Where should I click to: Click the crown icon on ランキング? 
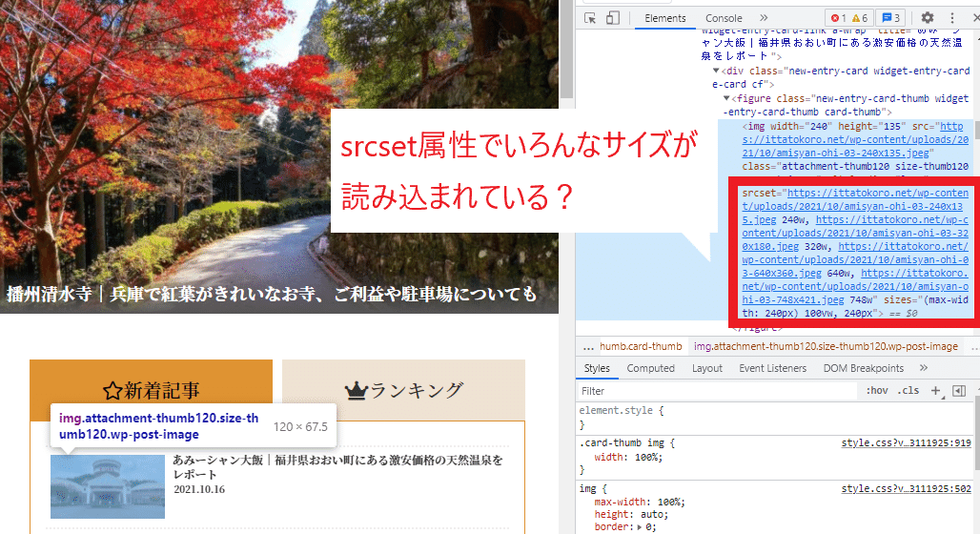(356, 391)
